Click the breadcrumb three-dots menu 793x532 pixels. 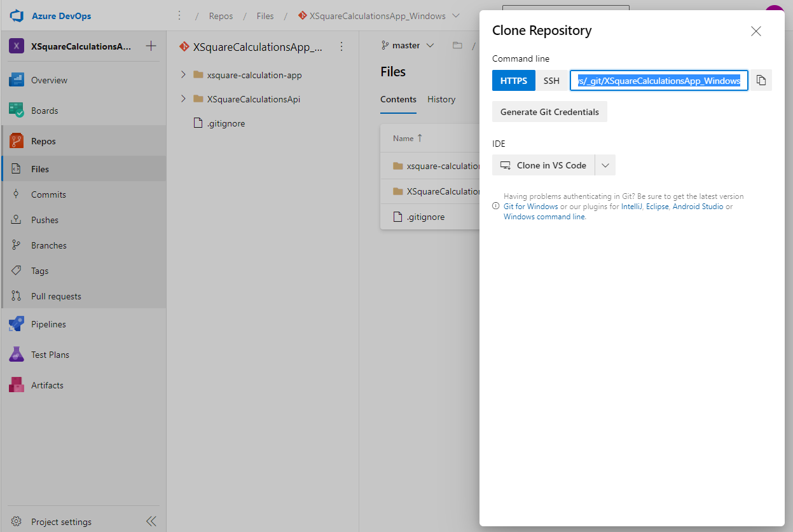[179, 16]
